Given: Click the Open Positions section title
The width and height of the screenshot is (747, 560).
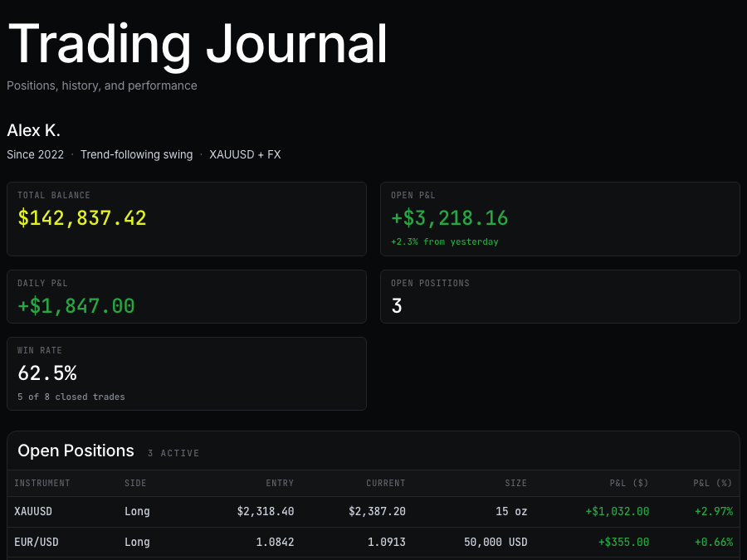Looking at the screenshot, I should click(x=76, y=450).
